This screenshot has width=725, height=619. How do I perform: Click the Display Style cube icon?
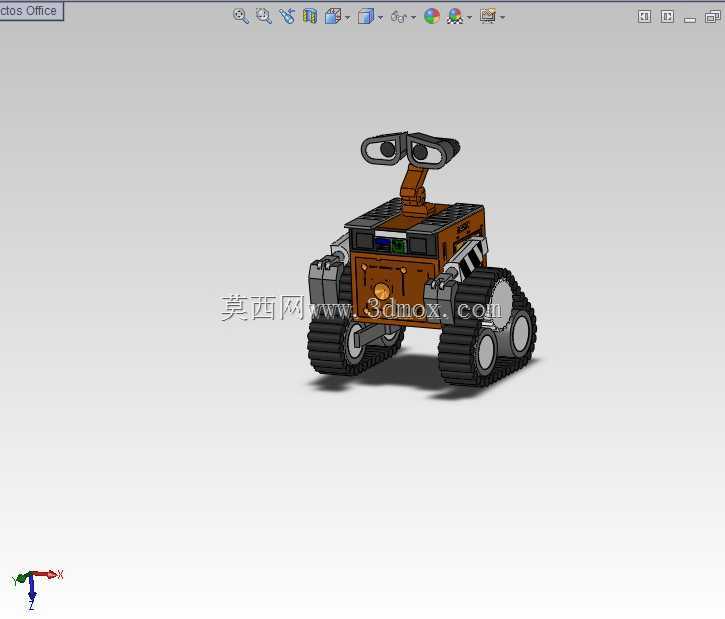click(x=366, y=16)
